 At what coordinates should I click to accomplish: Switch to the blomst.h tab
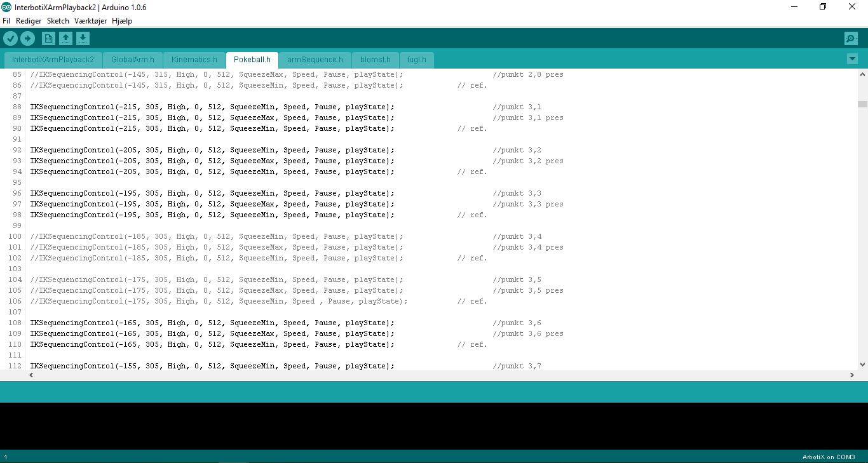(375, 60)
